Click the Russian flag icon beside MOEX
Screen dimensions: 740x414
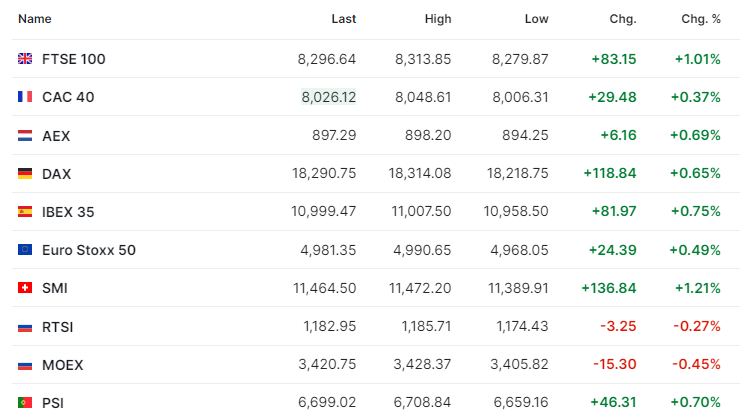click(25, 365)
